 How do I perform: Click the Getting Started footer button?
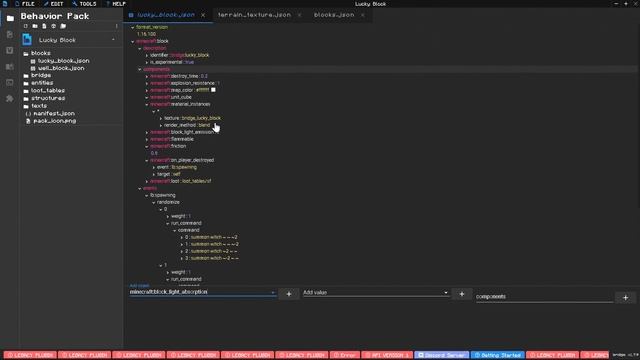point(498,355)
